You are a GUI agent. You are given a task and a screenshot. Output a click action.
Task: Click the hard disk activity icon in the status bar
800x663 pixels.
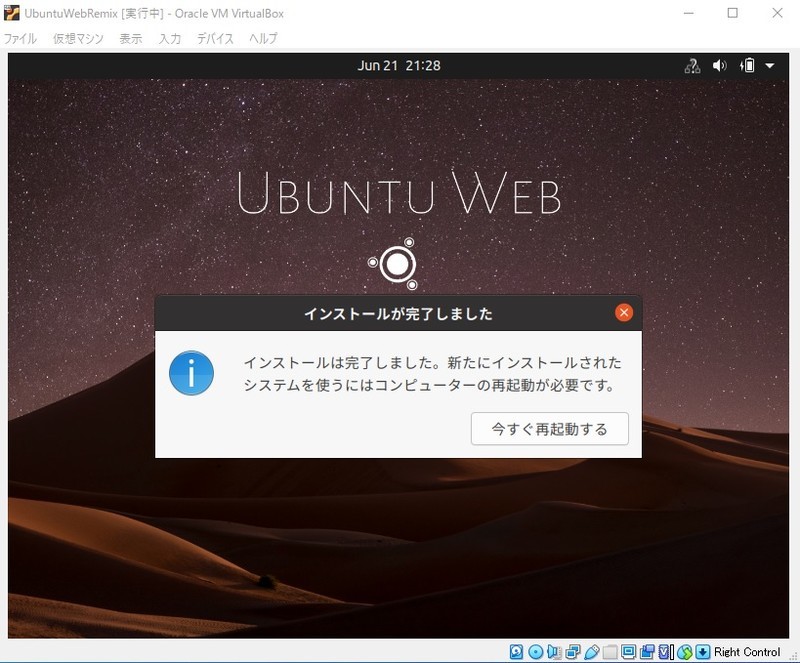[516, 652]
